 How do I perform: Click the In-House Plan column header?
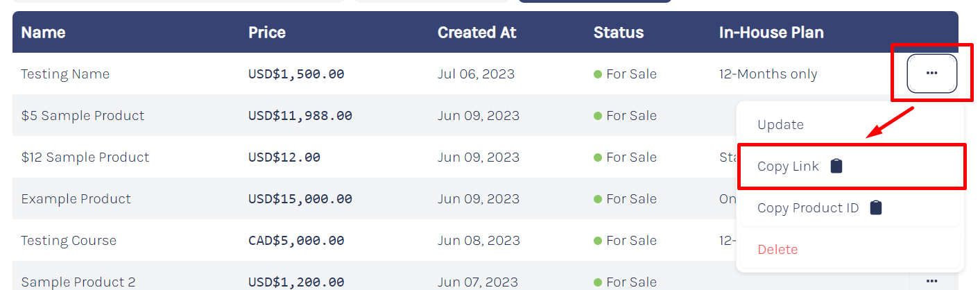pyautogui.click(x=771, y=33)
